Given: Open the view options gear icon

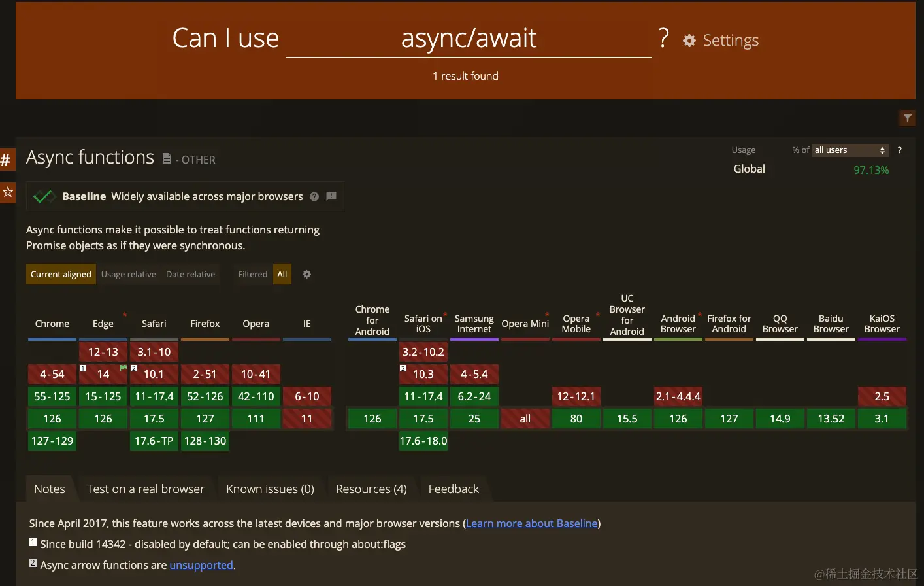Looking at the screenshot, I should [x=306, y=275].
